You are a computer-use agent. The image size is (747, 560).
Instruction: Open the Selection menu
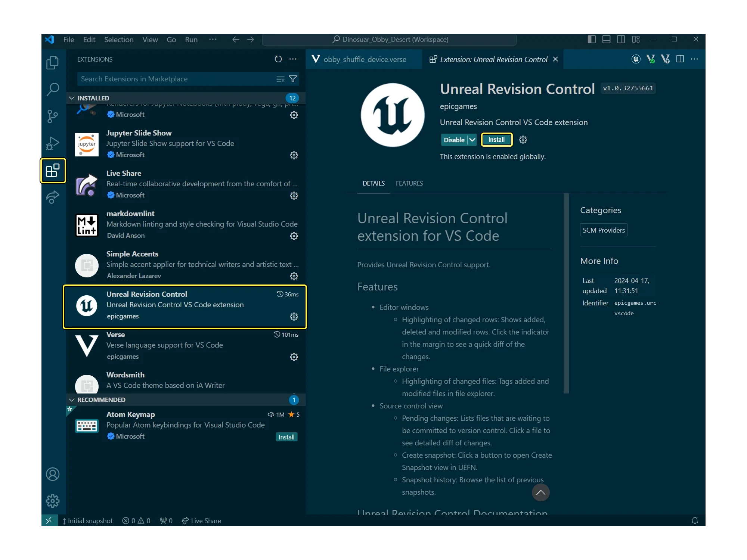pyautogui.click(x=119, y=39)
